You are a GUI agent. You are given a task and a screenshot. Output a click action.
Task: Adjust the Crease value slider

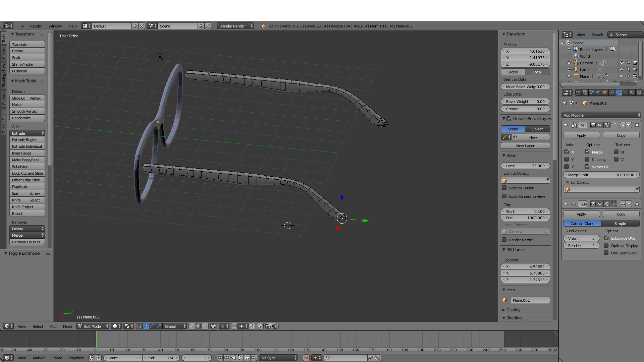pyautogui.click(x=525, y=109)
